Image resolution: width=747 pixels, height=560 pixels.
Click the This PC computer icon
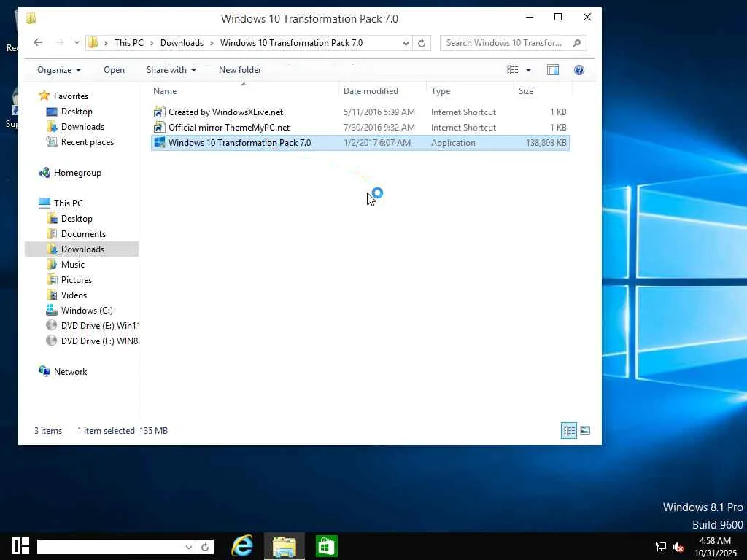pos(44,203)
